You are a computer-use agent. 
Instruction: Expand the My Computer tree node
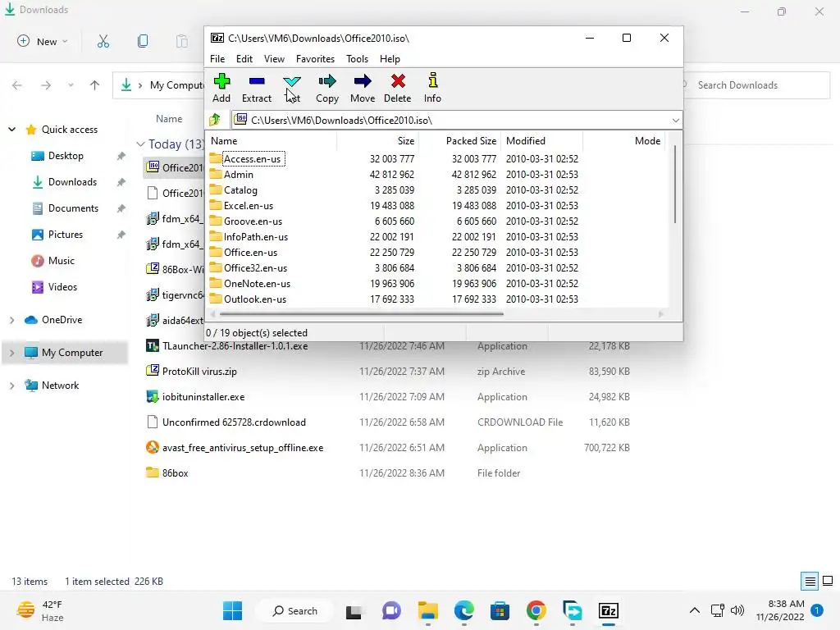pyautogui.click(x=11, y=353)
